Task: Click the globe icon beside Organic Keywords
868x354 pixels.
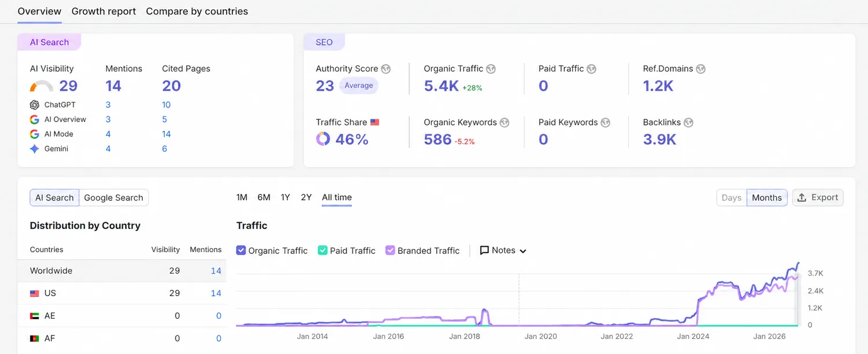Action: point(505,123)
